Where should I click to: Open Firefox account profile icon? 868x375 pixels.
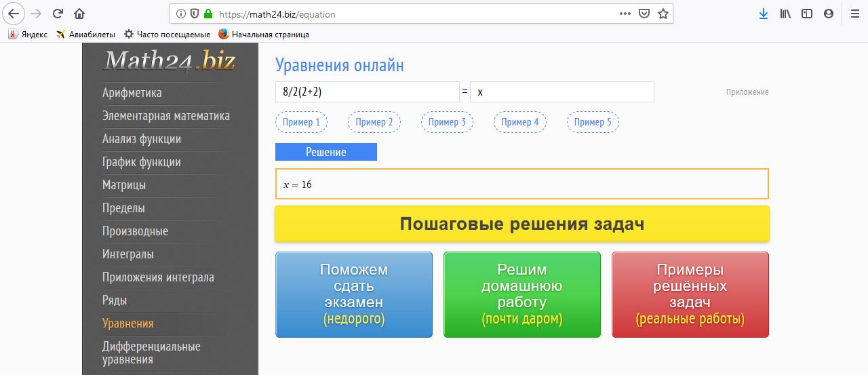click(828, 14)
